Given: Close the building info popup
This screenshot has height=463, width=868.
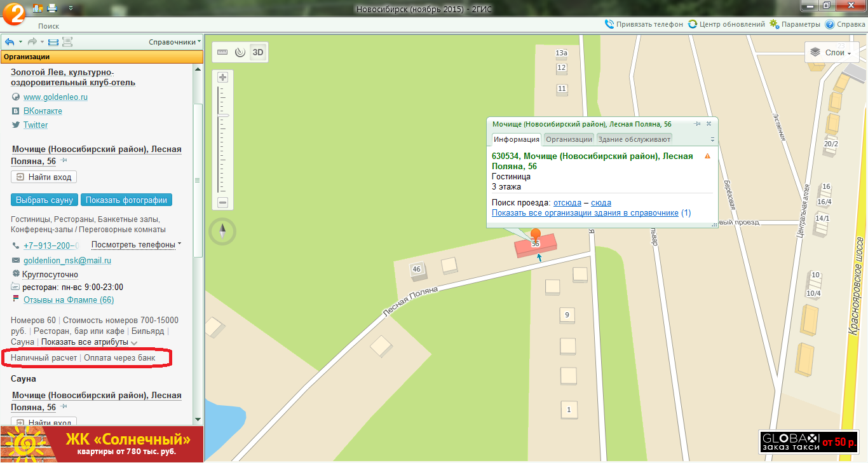Looking at the screenshot, I should (709, 124).
